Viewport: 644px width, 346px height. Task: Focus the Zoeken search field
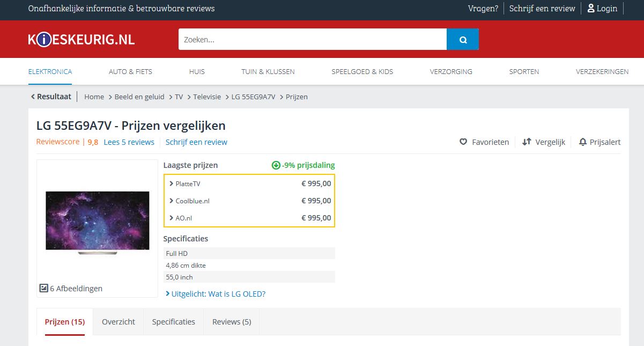(x=313, y=39)
